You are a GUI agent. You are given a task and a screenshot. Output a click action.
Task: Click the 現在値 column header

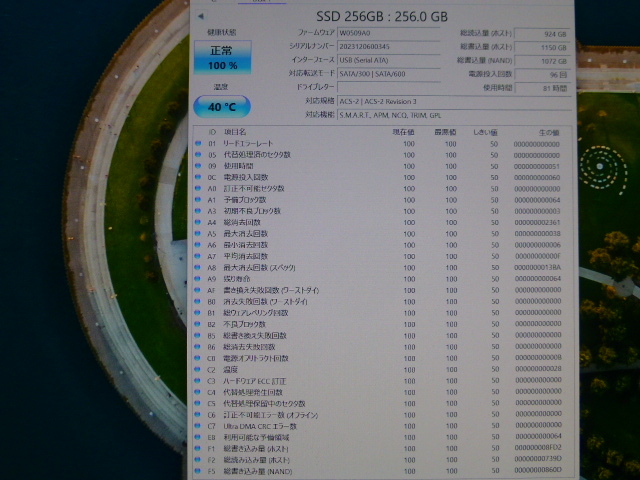[403, 132]
